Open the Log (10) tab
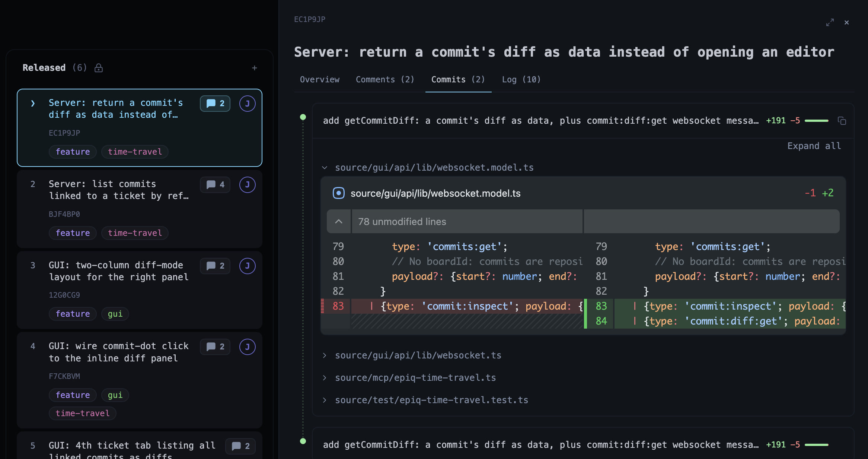 click(x=521, y=79)
